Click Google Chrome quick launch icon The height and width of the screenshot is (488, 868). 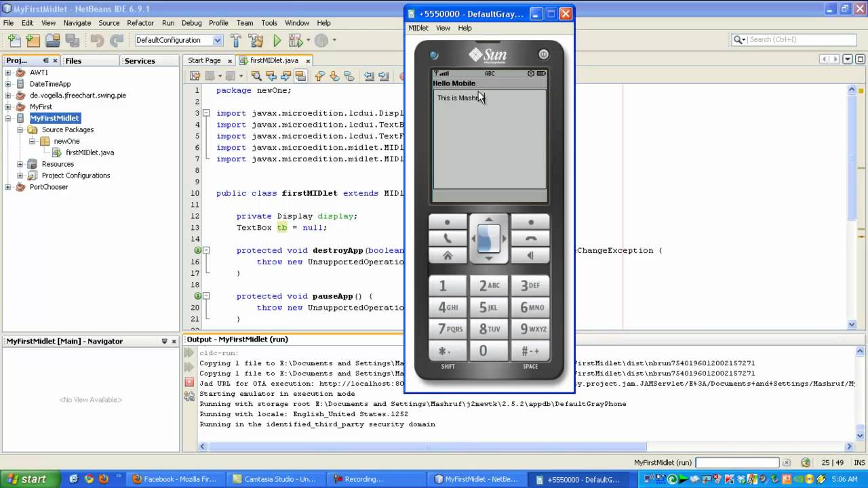pyautogui.click(x=89, y=479)
